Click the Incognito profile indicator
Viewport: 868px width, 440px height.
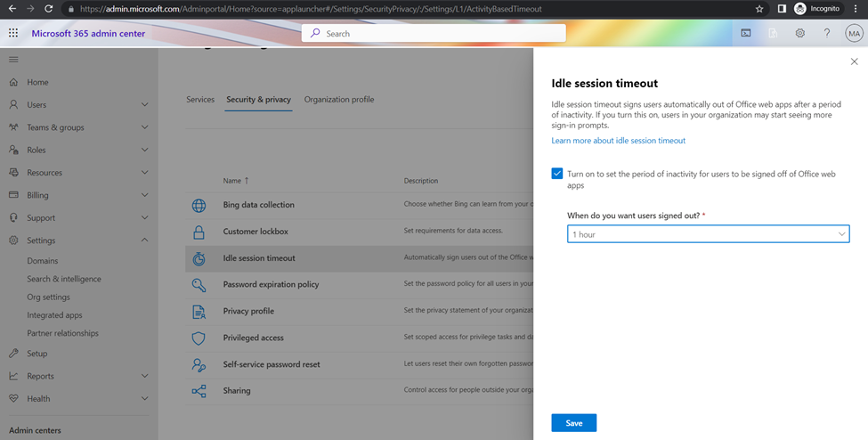pos(817,9)
